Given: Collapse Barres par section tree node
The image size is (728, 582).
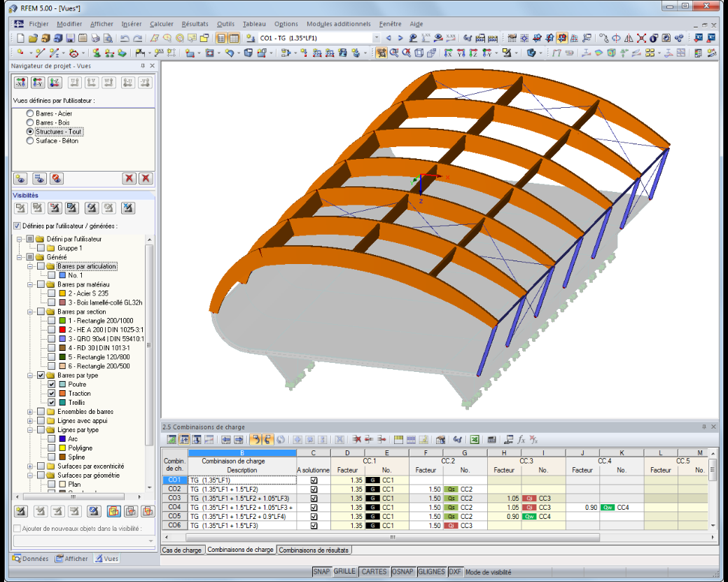Looking at the screenshot, I should tap(30, 312).
